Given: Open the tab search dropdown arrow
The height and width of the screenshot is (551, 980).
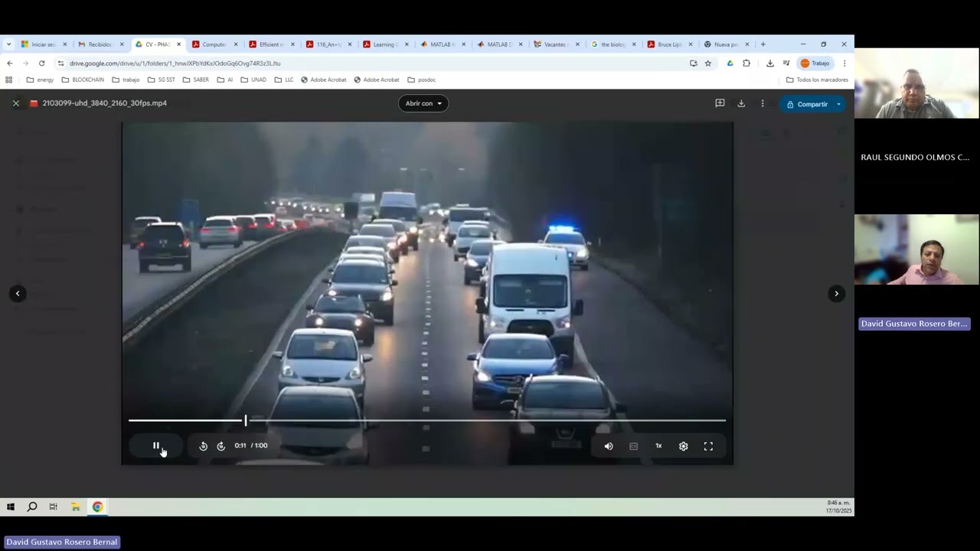Looking at the screenshot, I should [8, 44].
